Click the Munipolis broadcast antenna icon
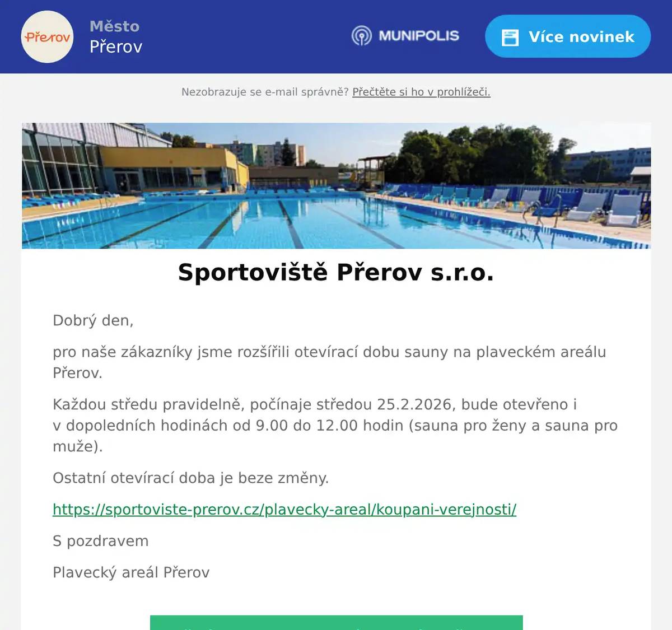This screenshot has width=672, height=630. pyautogui.click(x=363, y=35)
